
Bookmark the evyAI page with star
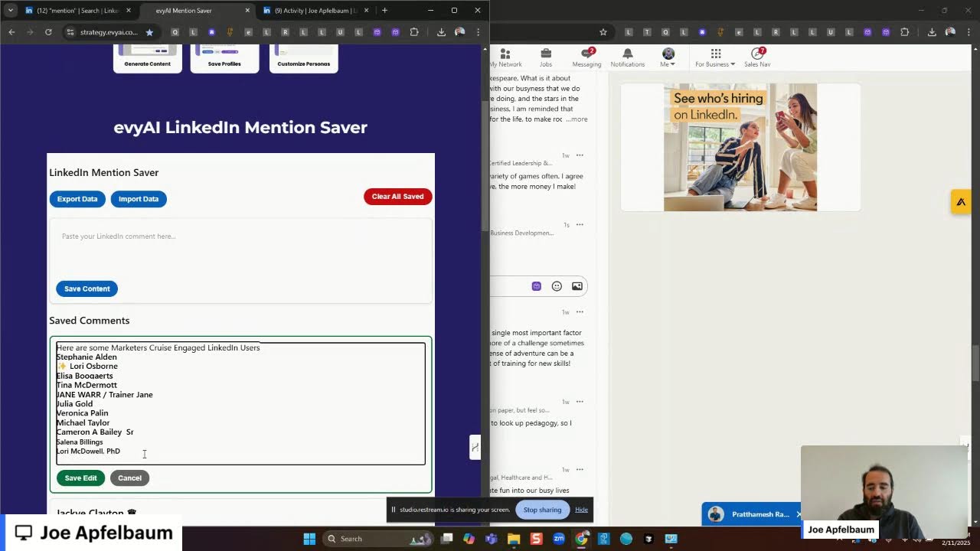coord(149,32)
